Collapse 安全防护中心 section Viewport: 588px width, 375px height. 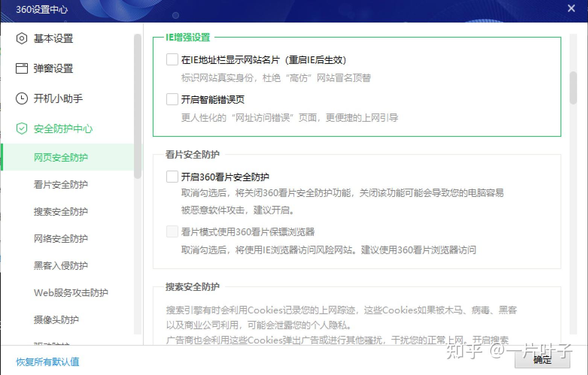pos(63,129)
